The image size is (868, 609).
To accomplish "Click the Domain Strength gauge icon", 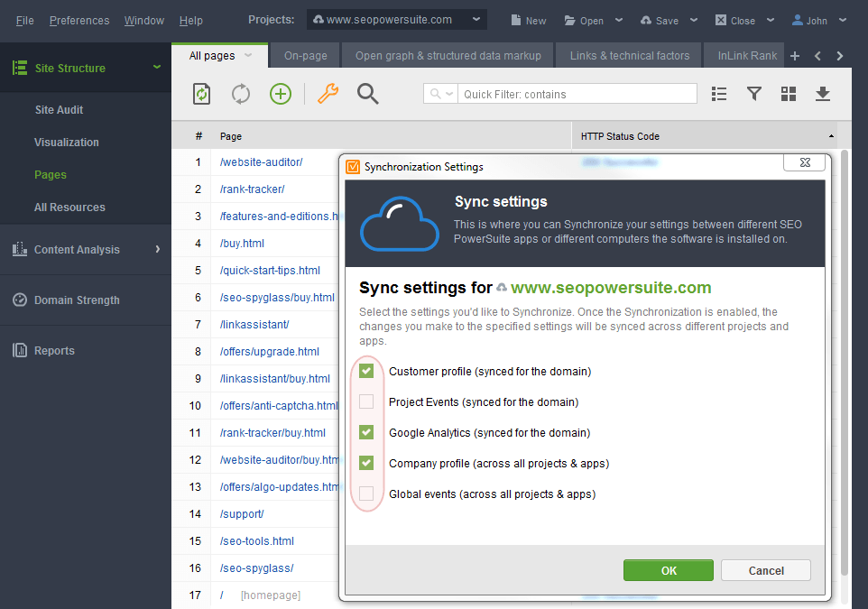I will point(20,300).
